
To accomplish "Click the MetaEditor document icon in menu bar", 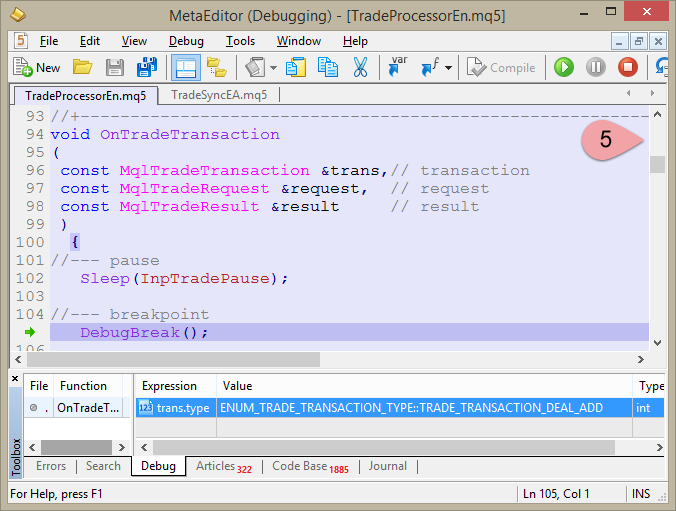I will tap(21, 41).
